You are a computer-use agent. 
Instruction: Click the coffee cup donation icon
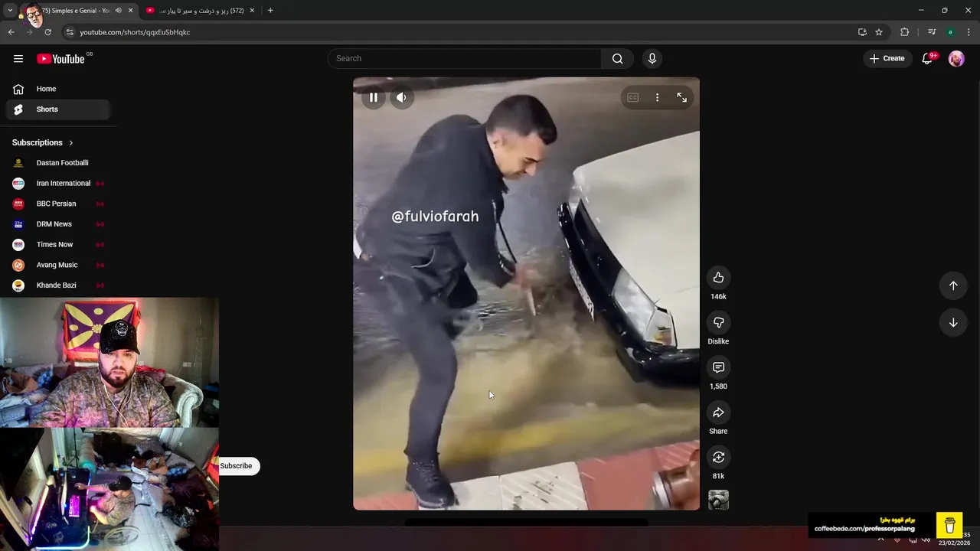[949, 525]
